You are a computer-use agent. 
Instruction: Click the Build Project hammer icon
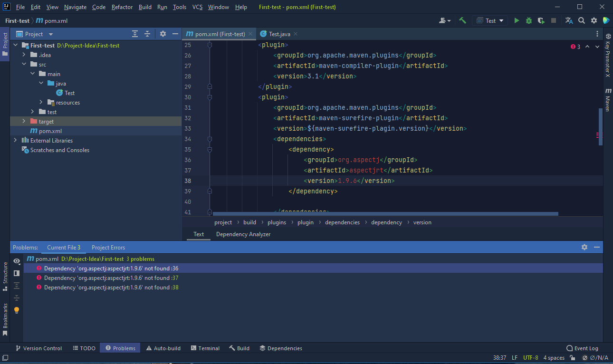[462, 21]
